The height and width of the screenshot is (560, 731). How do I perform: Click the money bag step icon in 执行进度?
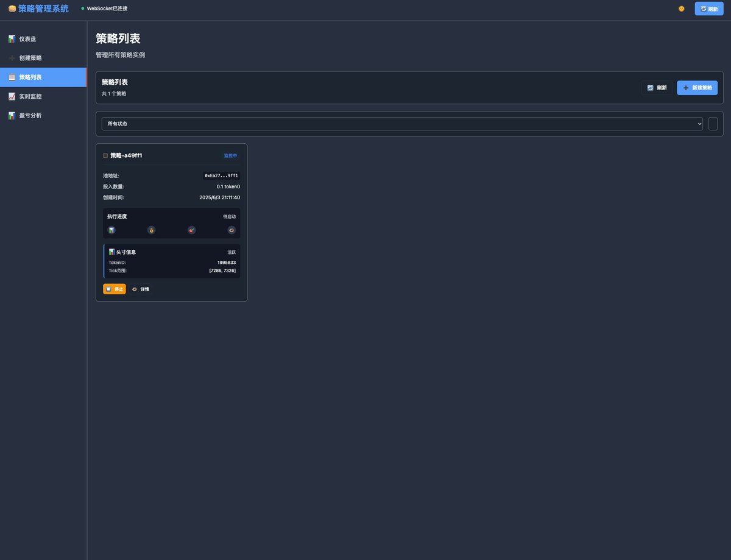[151, 230]
